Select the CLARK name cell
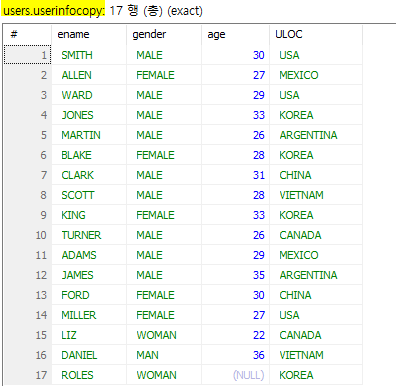Viewport: 396px width, 386px height. pyautogui.click(x=89, y=175)
